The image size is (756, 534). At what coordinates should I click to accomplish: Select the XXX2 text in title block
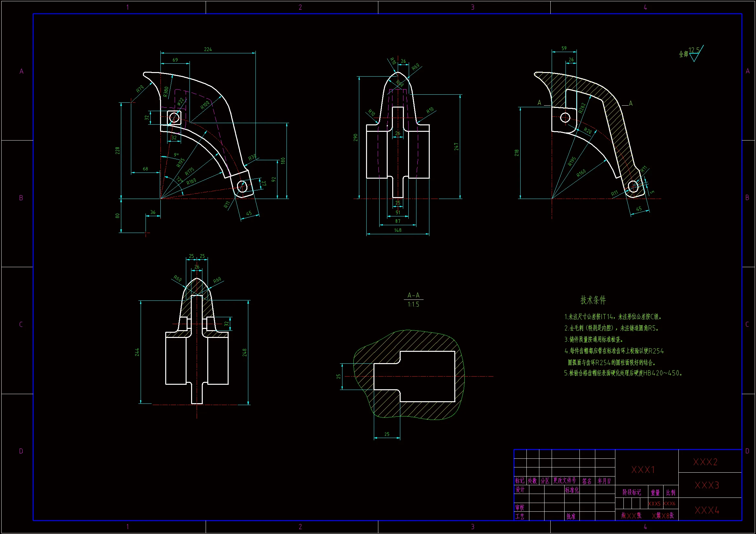(x=705, y=462)
